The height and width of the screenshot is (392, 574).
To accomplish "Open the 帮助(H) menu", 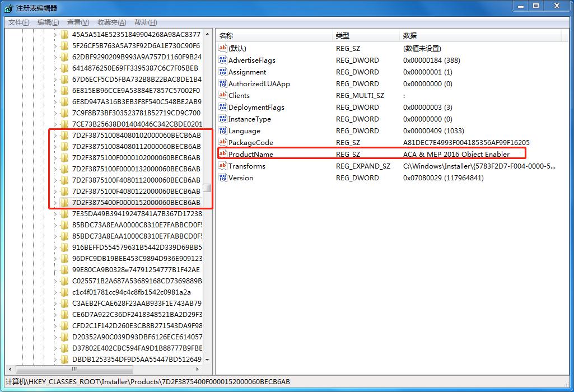I will [x=146, y=22].
